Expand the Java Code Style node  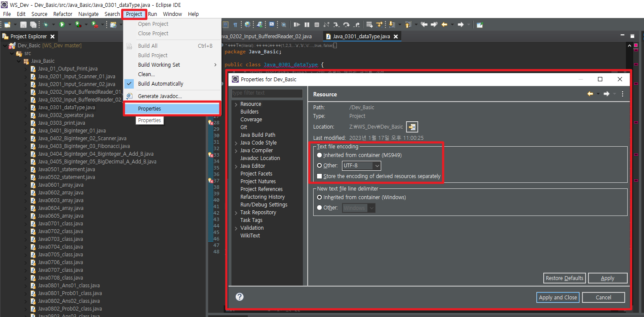click(x=236, y=143)
